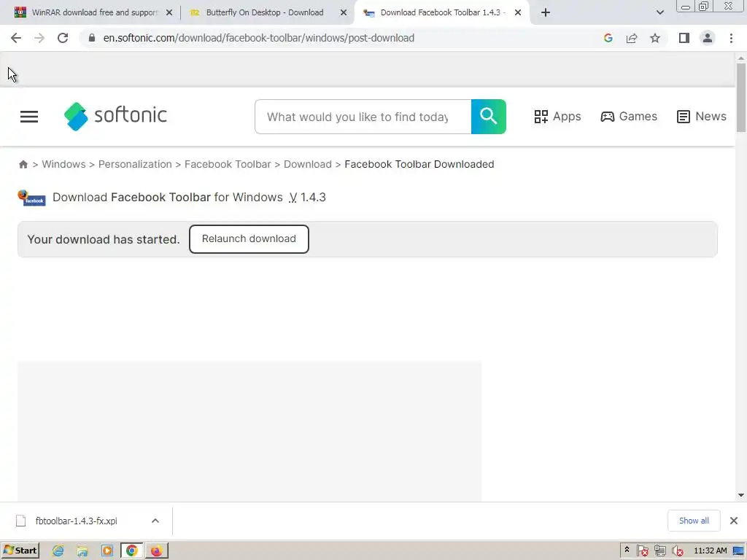Click the breadcrumb home icon
Image resolution: width=747 pixels, height=560 pixels.
[23, 164]
